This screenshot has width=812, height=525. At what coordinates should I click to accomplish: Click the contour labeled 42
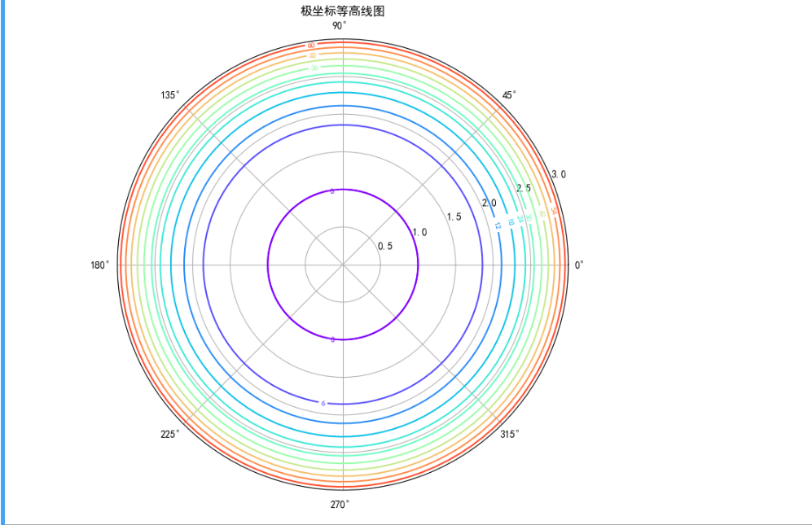tap(543, 214)
